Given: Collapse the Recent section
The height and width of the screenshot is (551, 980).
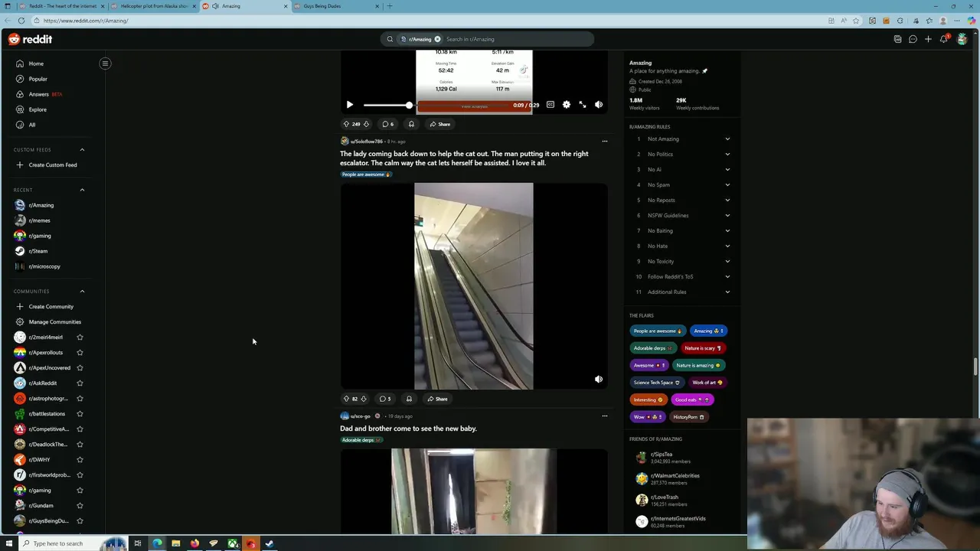Looking at the screenshot, I should point(82,190).
